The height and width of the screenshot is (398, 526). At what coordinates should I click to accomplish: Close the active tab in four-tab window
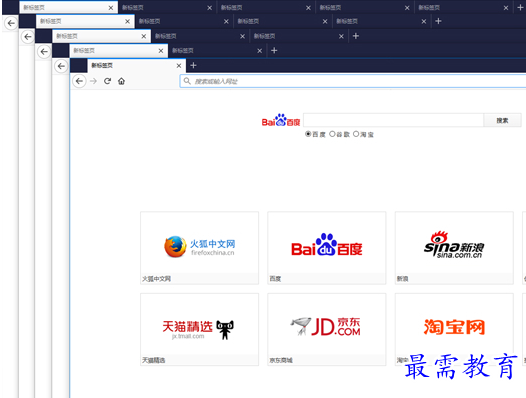(127, 21)
